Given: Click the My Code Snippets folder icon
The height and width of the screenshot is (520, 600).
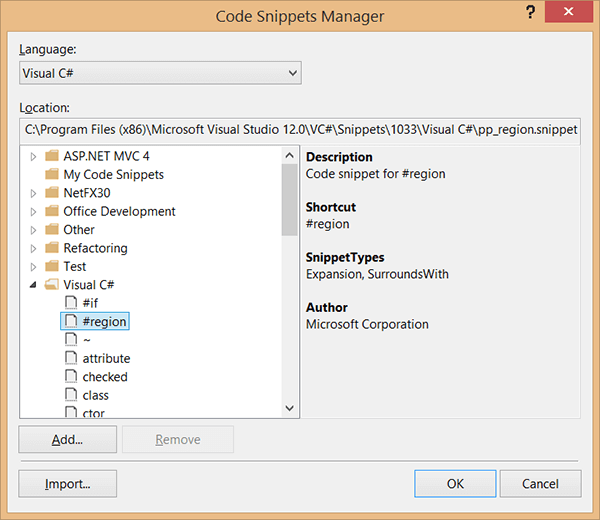Looking at the screenshot, I should pos(52,174).
